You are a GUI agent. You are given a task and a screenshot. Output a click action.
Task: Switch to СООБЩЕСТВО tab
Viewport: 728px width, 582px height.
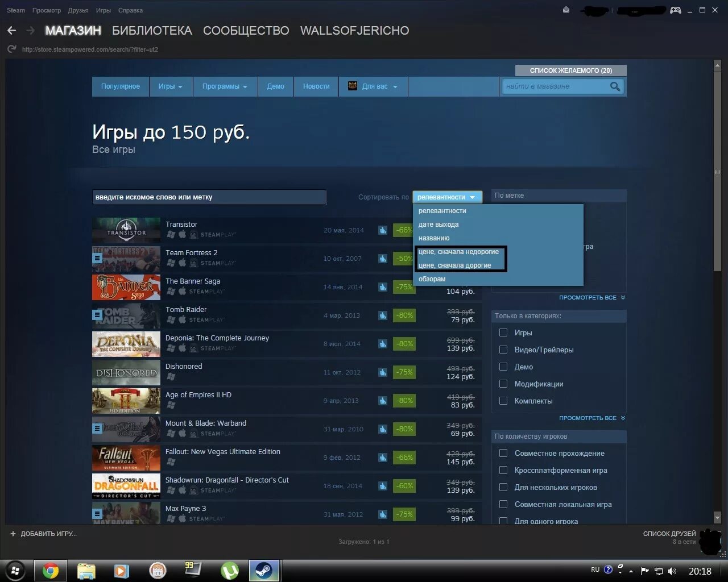(x=246, y=31)
